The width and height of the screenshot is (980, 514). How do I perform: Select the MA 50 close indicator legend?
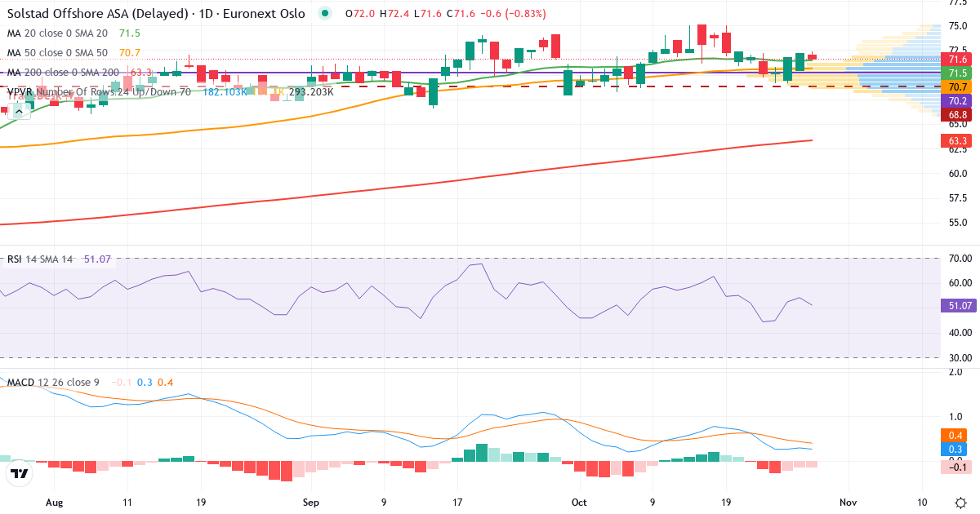pyautogui.click(x=57, y=53)
